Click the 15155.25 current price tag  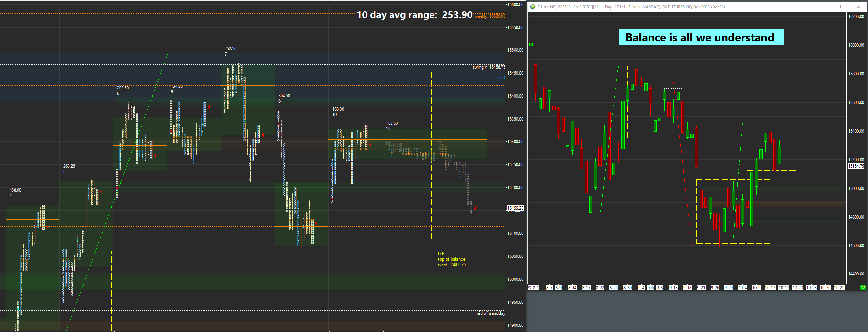(x=515, y=208)
